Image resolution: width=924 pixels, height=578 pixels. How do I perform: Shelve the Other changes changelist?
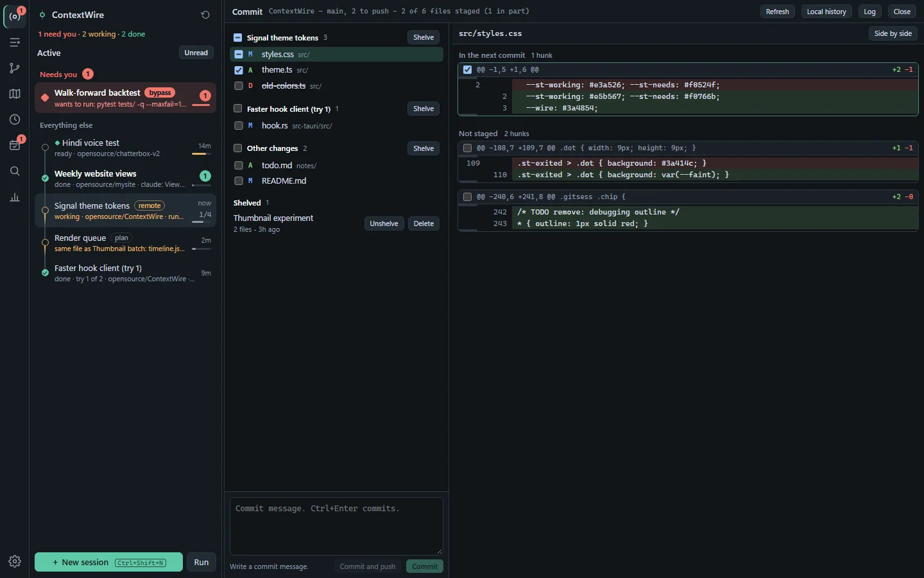[424, 148]
